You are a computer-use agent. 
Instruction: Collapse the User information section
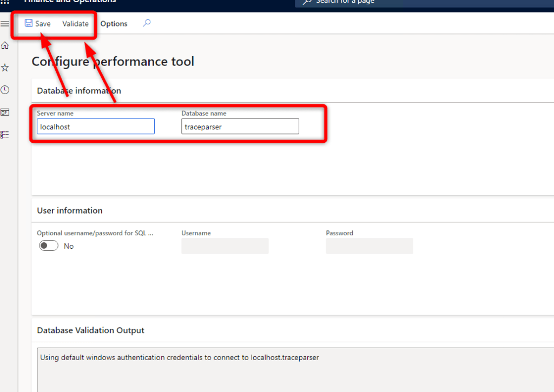(70, 210)
